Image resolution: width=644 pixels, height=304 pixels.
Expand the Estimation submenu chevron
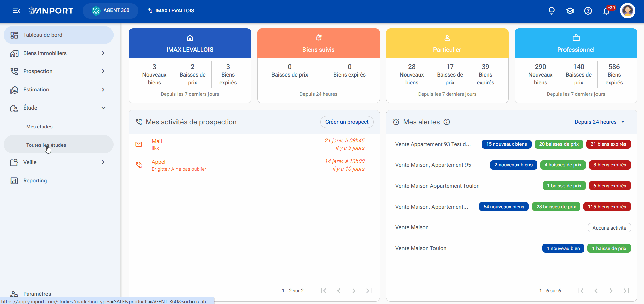pos(103,90)
